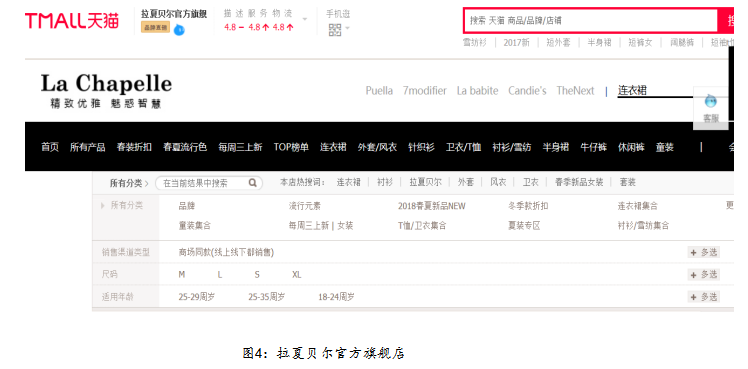The image size is (748, 369).
Task: Expand the store rating dropdown arrow
Action: [x=305, y=19]
